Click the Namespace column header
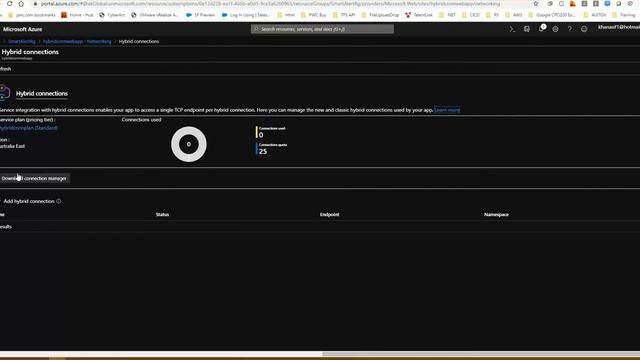The image size is (640, 360). click(496, 214)
